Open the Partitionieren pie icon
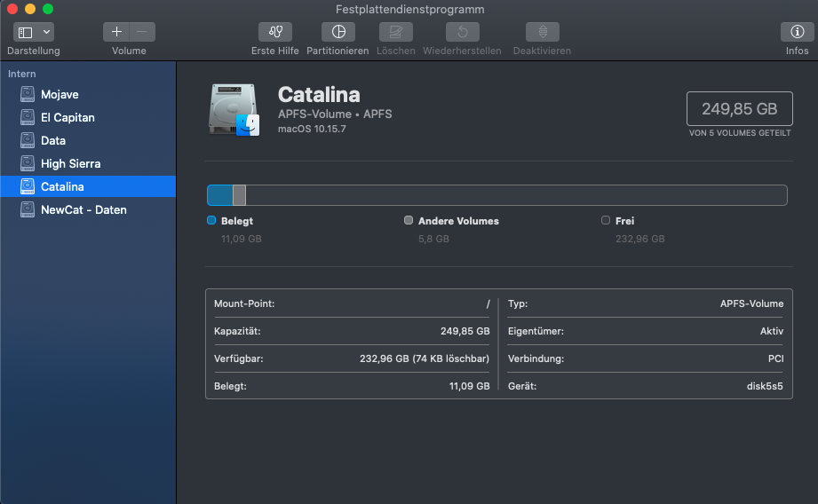Screen dimensions: 818x504 click(x=338, y=32)
